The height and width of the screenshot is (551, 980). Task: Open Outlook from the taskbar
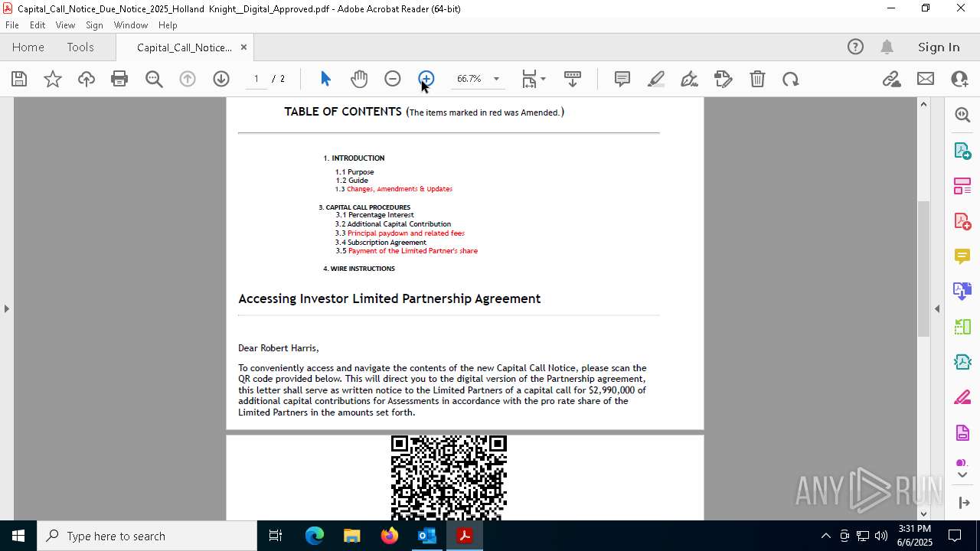click(426, 536)
